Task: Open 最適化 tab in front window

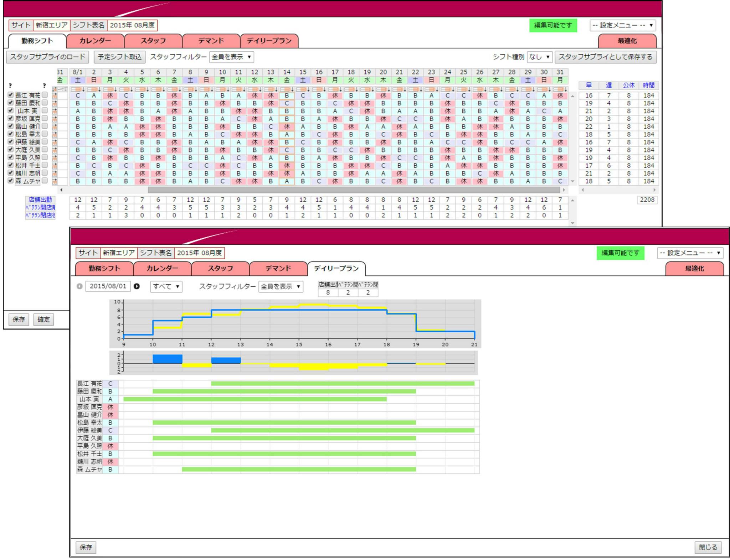Action: [x=694, y=269]
